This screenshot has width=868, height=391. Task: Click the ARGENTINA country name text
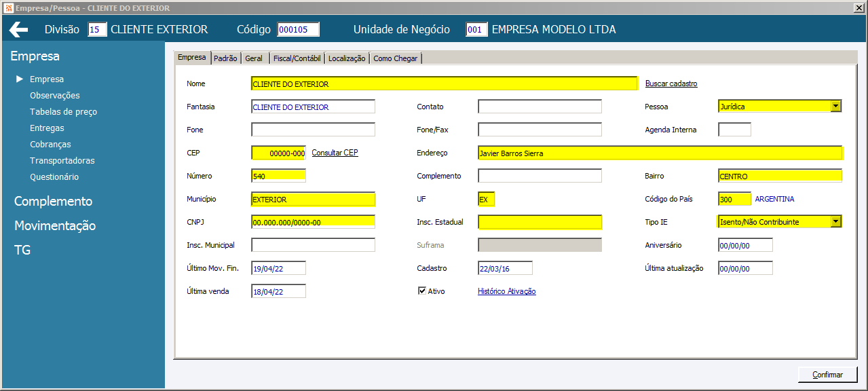(x=774, y=199)
